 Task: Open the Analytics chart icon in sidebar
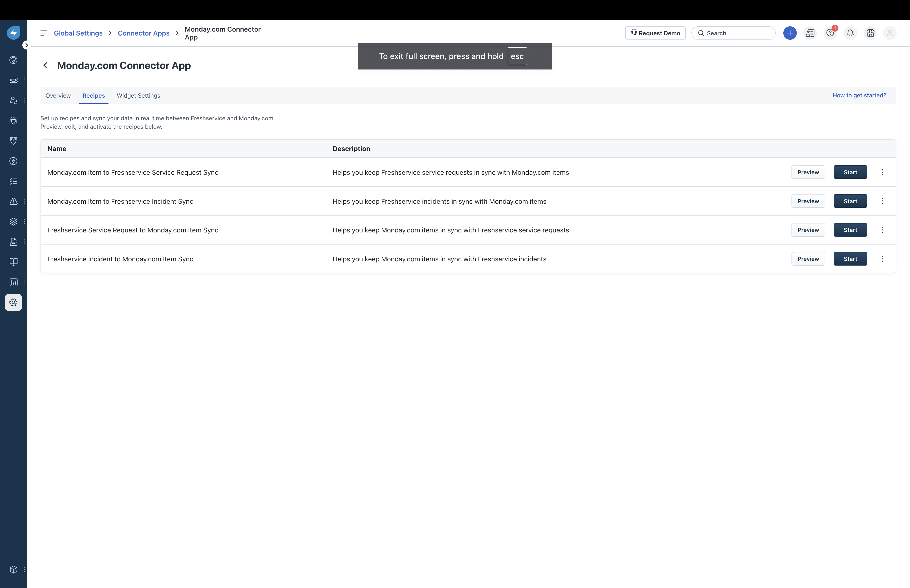click(x=13, y=282)
